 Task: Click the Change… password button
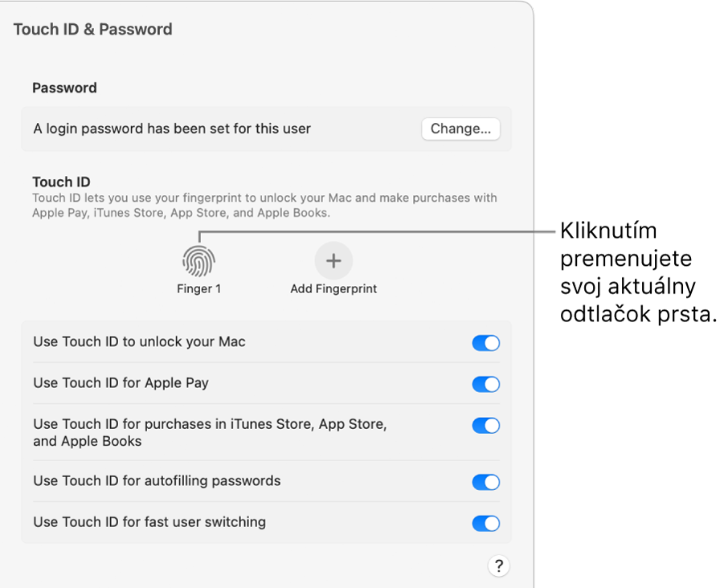(460, 129)
